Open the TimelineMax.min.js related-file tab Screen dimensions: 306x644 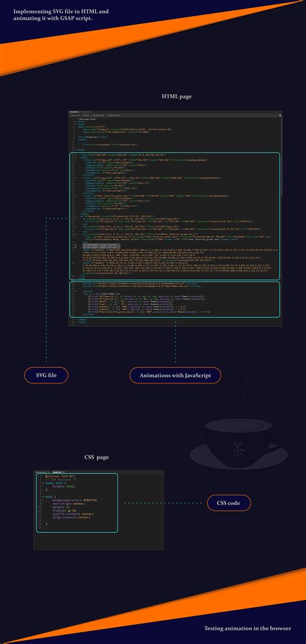(x=114, y=115)
